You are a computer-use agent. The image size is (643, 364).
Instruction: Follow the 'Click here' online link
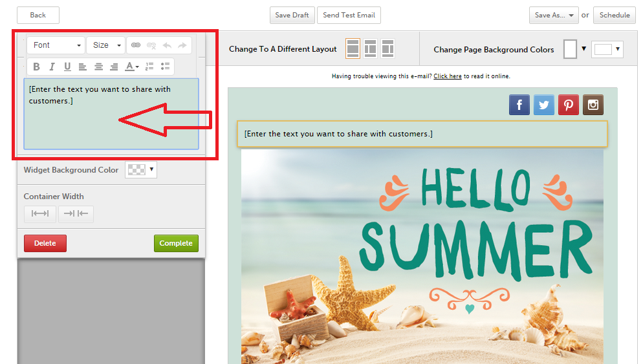pyautogui.click(x=448, y=76)
